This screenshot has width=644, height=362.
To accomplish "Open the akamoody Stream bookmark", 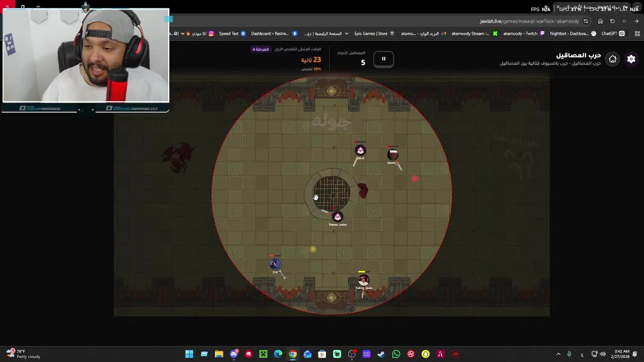I will (474, 34).
